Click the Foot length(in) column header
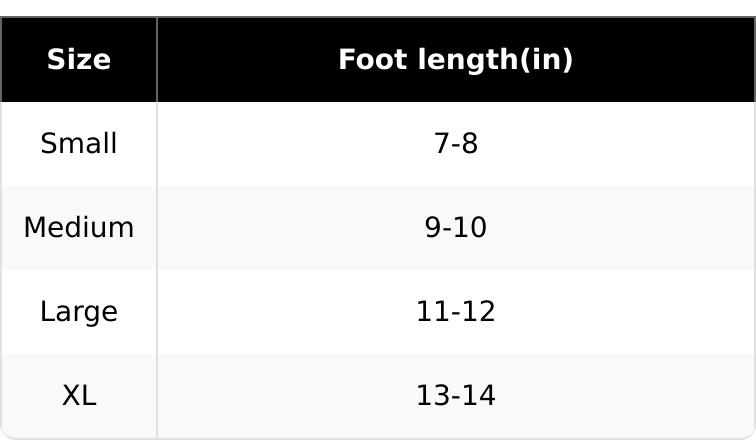Screen dimensions: 756x440 pyautogui.click(x=455, y=60)
